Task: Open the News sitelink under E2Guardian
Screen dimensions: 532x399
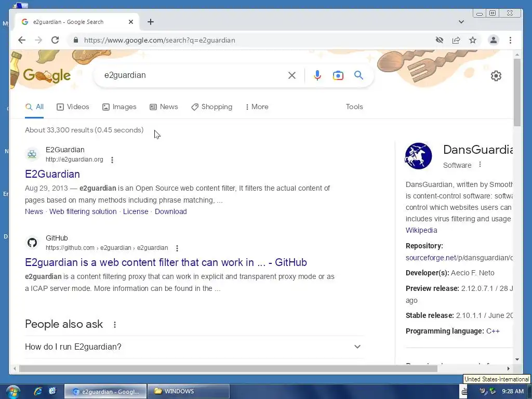Action: [34, 211]
